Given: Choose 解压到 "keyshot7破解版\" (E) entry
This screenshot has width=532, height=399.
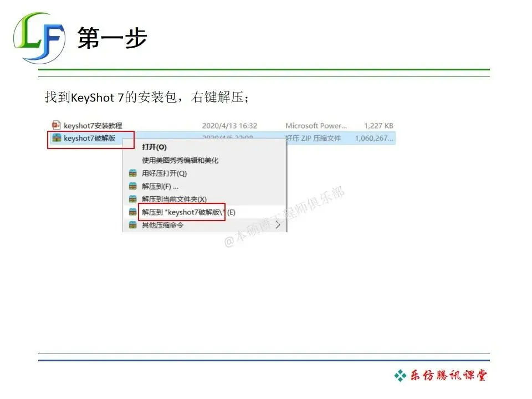Looking at the screenshot, I should [188, 212].
